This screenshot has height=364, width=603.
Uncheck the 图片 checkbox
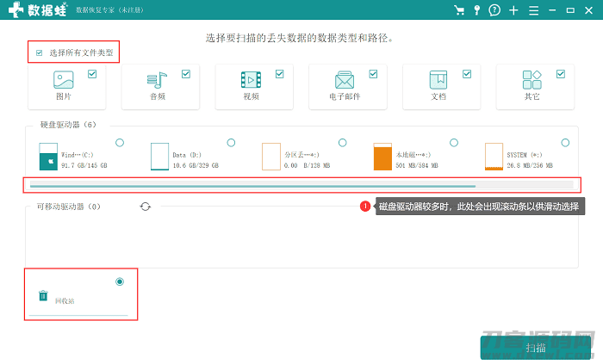click(x=92, y=74)
